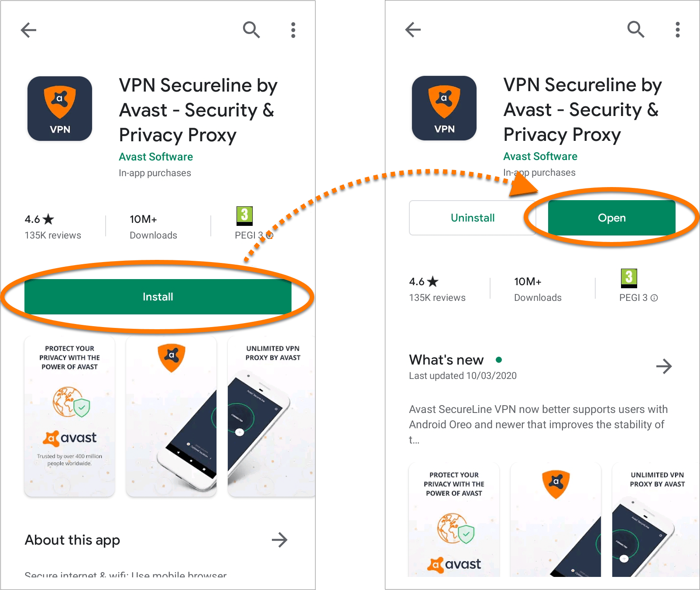Open the Unlimited VPN Proxy screenshot on the left screen
This screenshot has width=700, height=590.
(x=271, y=416)
